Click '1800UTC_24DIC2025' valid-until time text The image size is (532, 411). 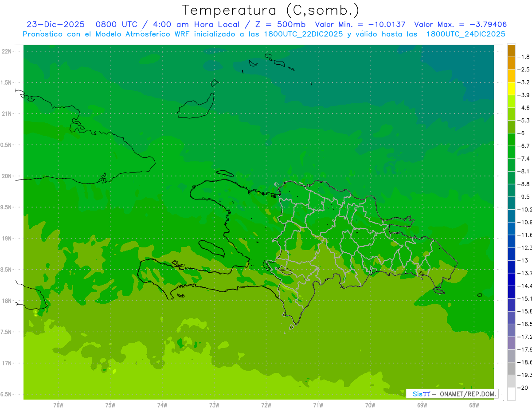(x=465, y=34)
